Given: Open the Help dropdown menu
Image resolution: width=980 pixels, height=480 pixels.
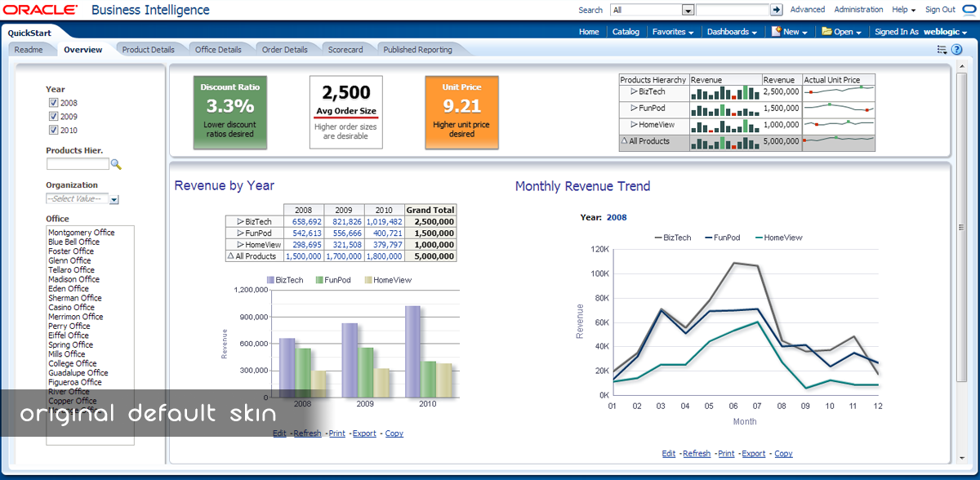Looking at the screenshot, I should (x=903, y=10).
